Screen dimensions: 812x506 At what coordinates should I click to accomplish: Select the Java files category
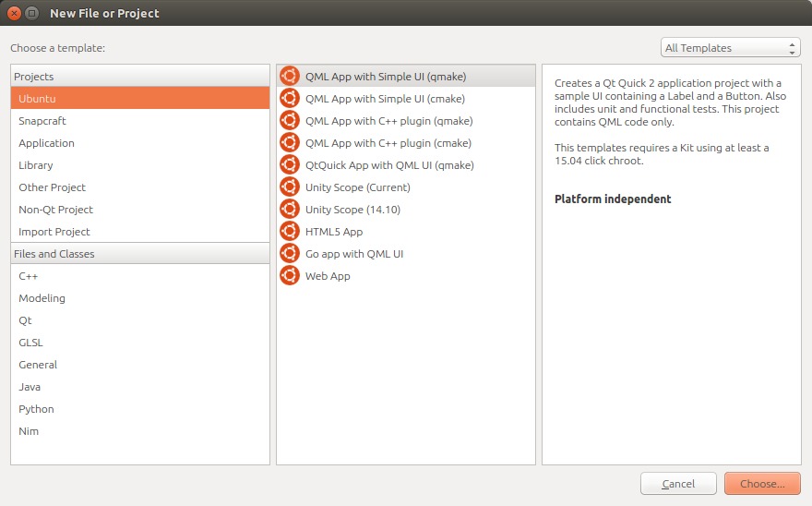pyautogui.click(x=140, y=387)
